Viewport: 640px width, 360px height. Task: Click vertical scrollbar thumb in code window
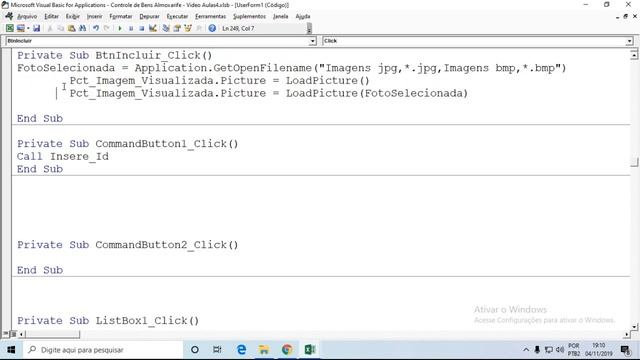tap(634, 162)
